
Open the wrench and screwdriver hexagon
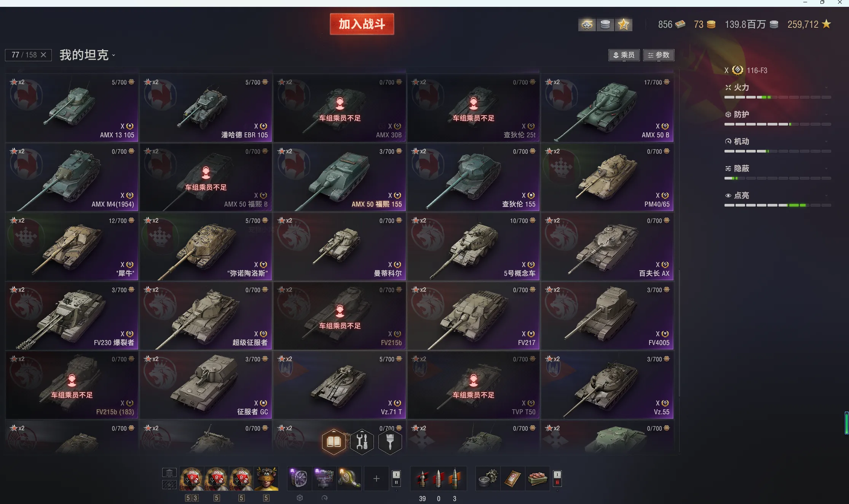[362, 442]
